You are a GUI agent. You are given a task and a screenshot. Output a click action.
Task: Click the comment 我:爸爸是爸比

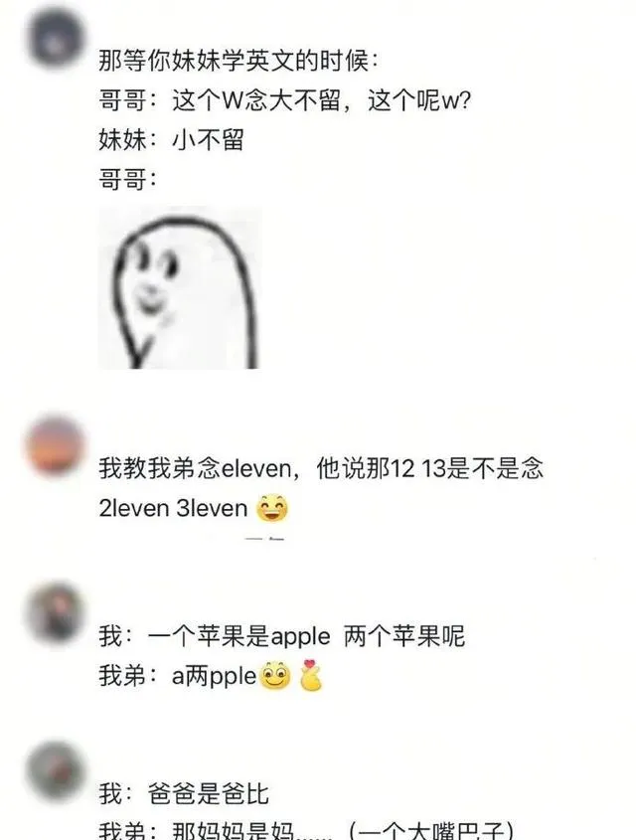coord(184,793)
